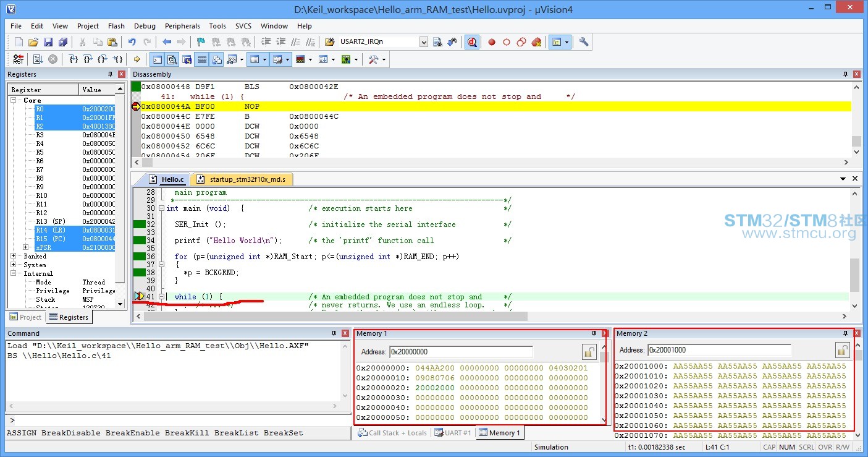The width and height of the screenshot is (868, 457).
Task: Step out of the current function
Action: pos(103,59)
